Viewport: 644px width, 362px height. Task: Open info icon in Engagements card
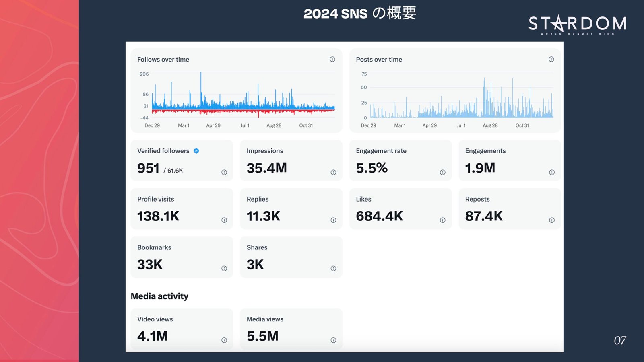tap(552, 172)
